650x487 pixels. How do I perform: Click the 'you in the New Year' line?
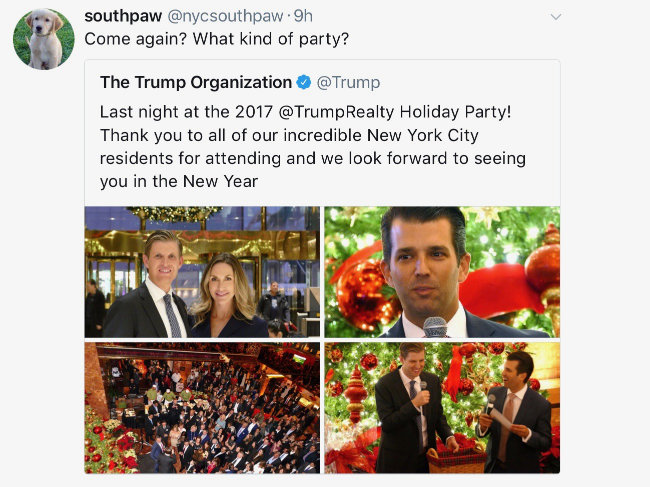[x=179, y=182]
